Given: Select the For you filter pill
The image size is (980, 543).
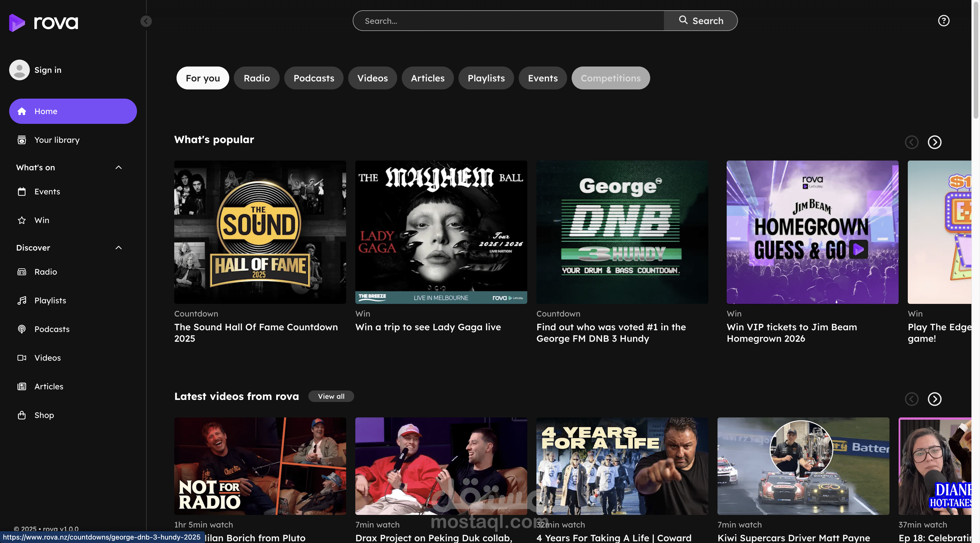Looking at the screenshot, I should [202, 78].
